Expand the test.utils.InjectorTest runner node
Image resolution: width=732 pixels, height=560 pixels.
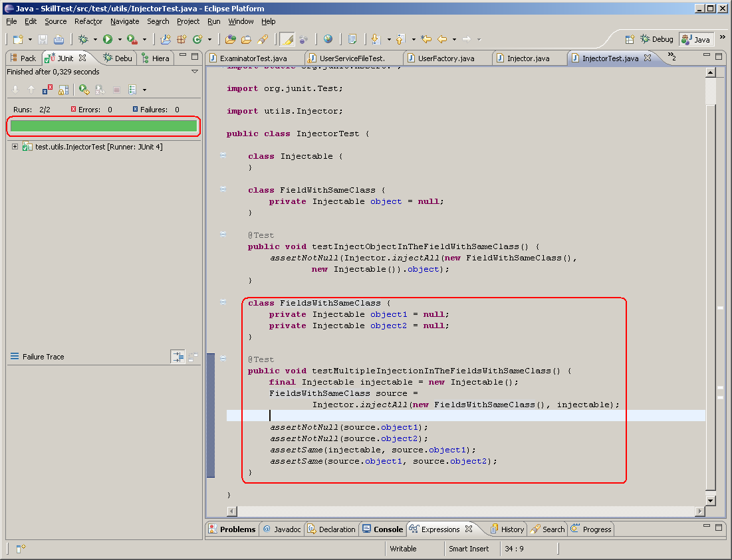click(x=15, y=147)
